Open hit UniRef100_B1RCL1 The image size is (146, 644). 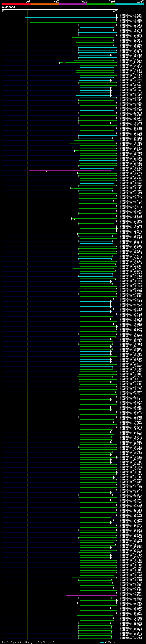[131, 70]
